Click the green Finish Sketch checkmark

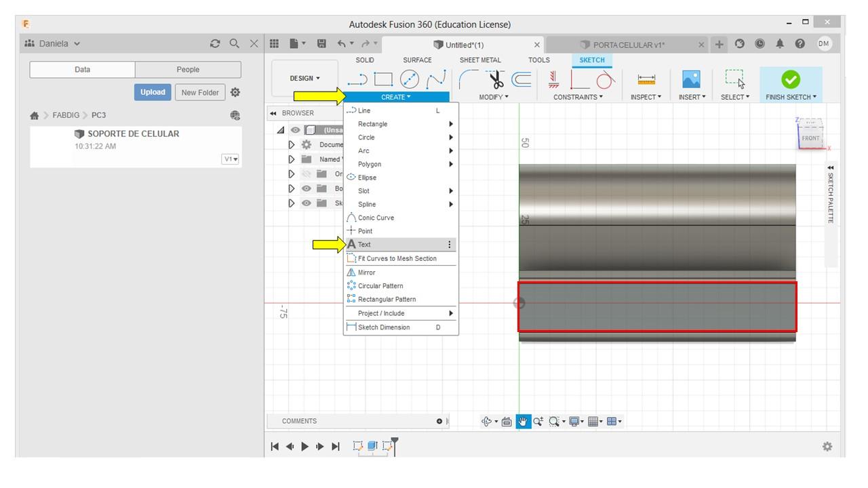[x=791, y=79]
